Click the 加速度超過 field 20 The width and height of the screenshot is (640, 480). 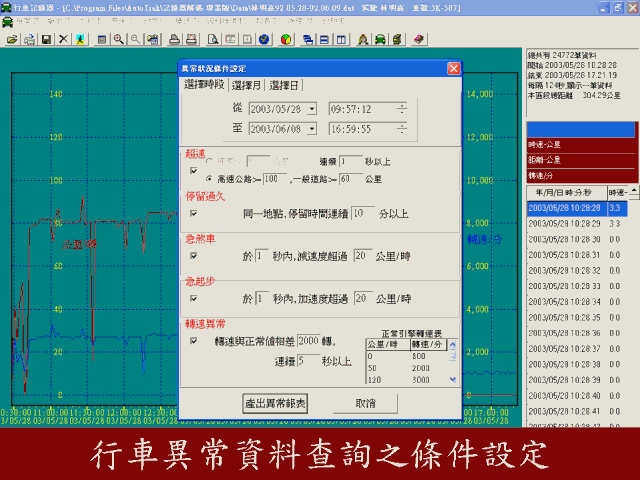[x=363, y=298]
